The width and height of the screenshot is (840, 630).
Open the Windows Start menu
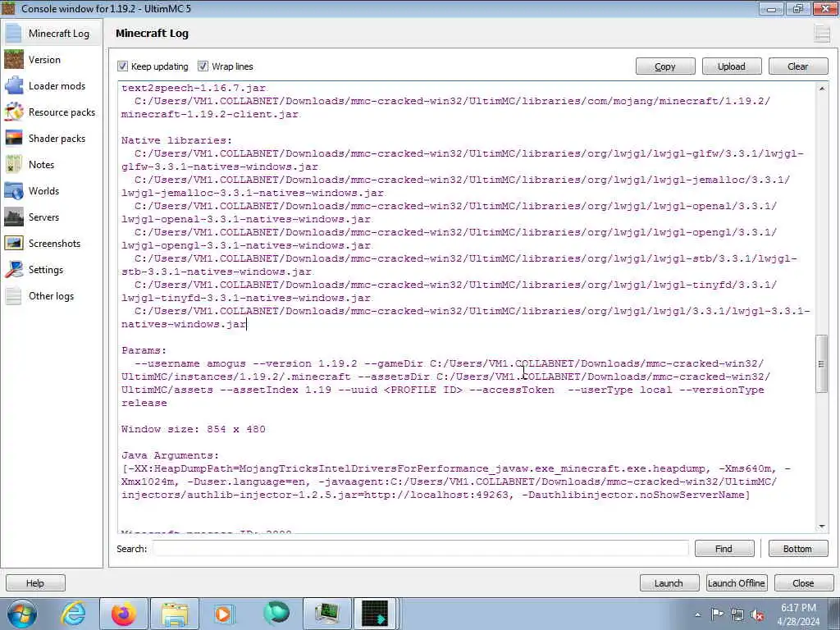(x=21, y=614)
